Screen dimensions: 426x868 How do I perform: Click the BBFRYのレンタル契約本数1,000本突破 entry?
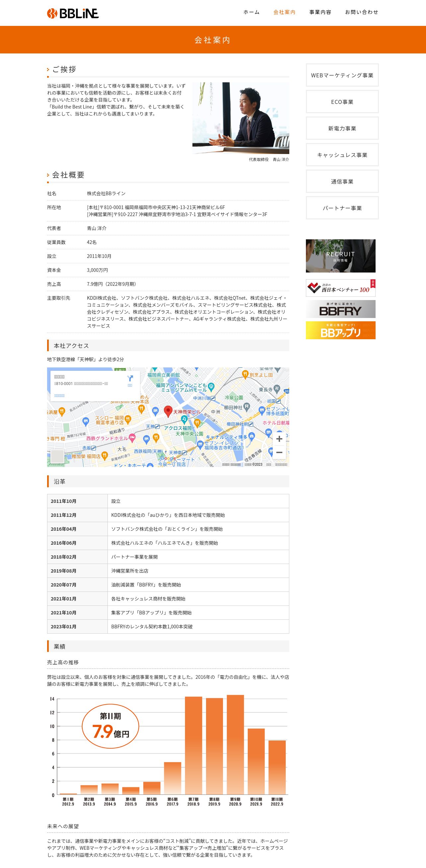(x=152, y=627)
